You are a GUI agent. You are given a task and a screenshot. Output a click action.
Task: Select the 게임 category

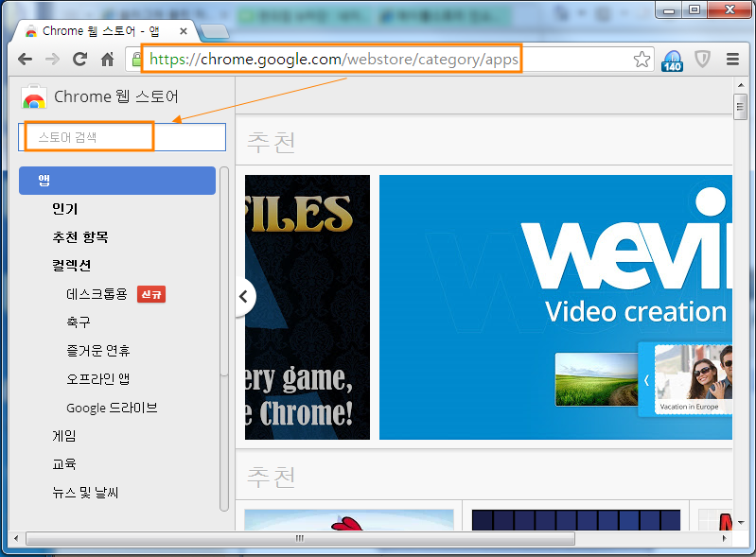[64, 436]
